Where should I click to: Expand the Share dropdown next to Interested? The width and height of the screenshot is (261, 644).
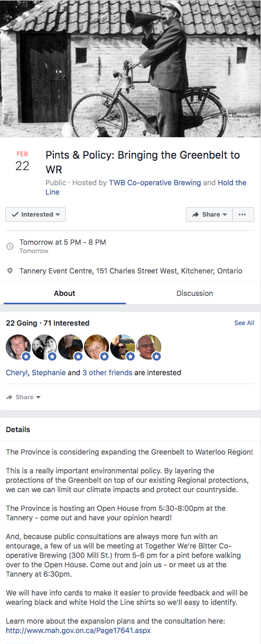tap(209, 214)
